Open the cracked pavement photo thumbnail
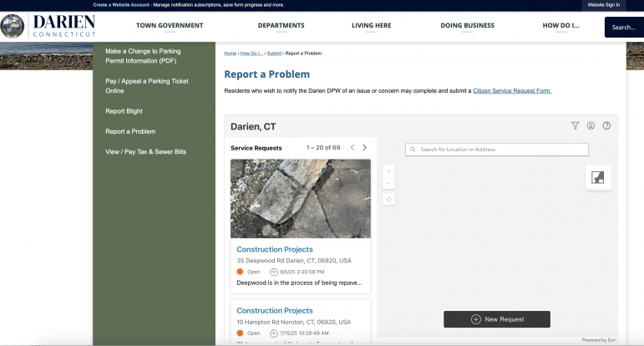Screen dimensions: 644x346 301,199
